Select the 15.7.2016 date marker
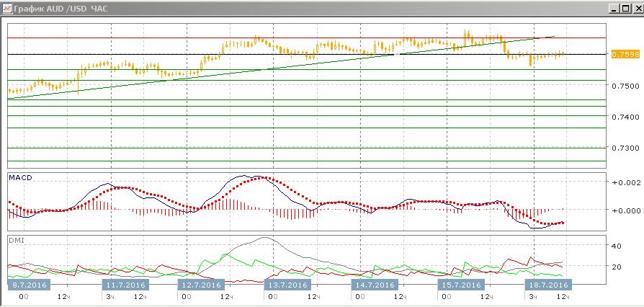Screen dimensions: 644x307 [x=461, y=285]
